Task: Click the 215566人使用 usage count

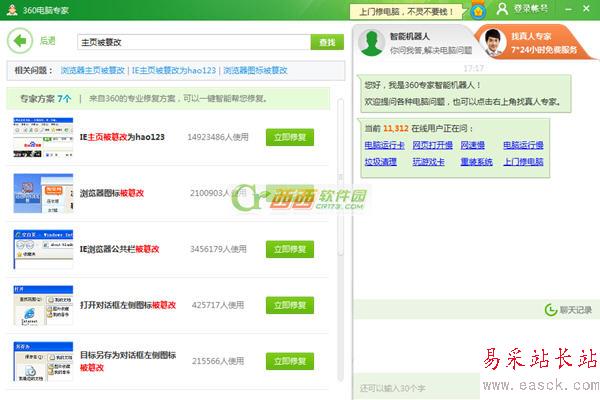Action: point(218,361)
